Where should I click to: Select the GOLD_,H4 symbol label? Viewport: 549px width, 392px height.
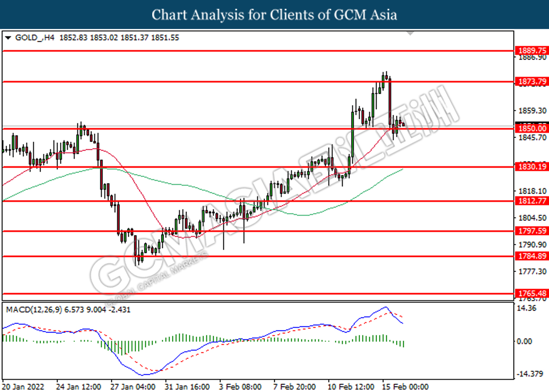click(x=35, y=38)
